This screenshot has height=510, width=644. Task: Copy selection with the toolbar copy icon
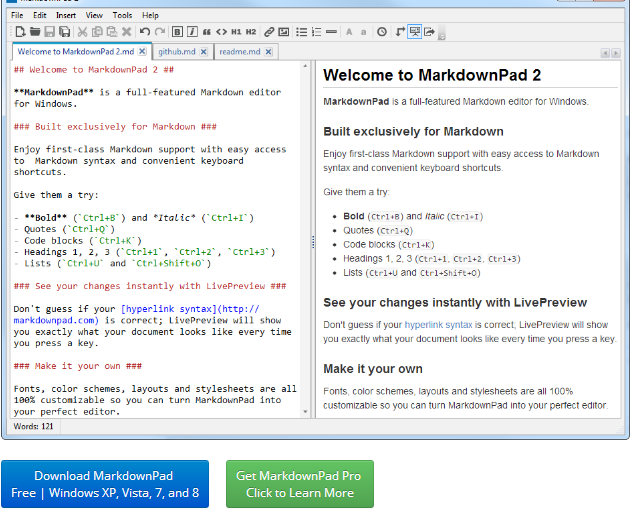tap(97, 32)
